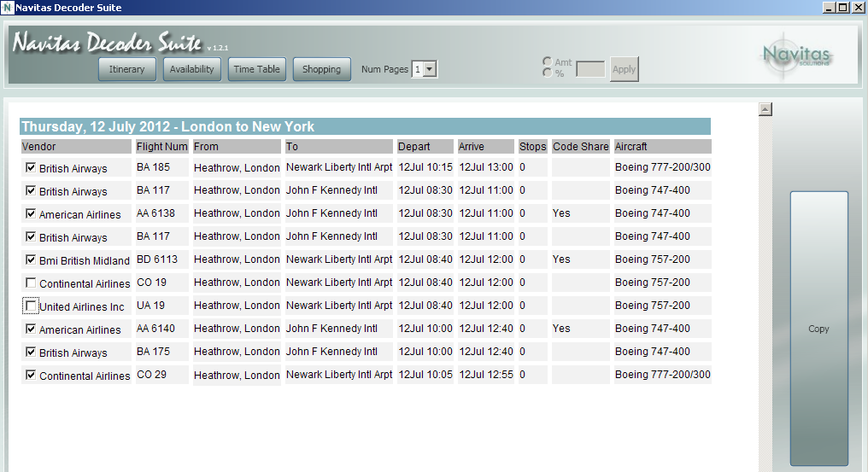Viewport: 868px width, 472px height.
Task: Click the amount input field beside Apply
Action: (x=590, y=69)
